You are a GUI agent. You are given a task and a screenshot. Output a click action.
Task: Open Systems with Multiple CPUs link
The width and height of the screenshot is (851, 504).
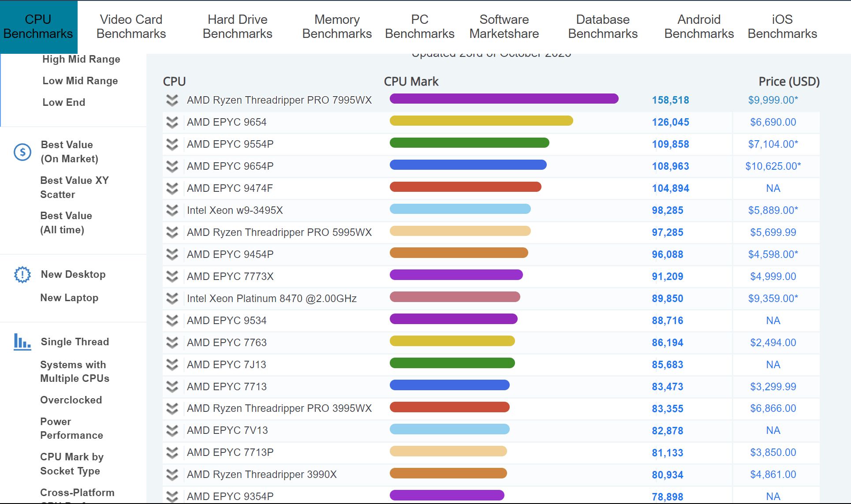(75, 371)
